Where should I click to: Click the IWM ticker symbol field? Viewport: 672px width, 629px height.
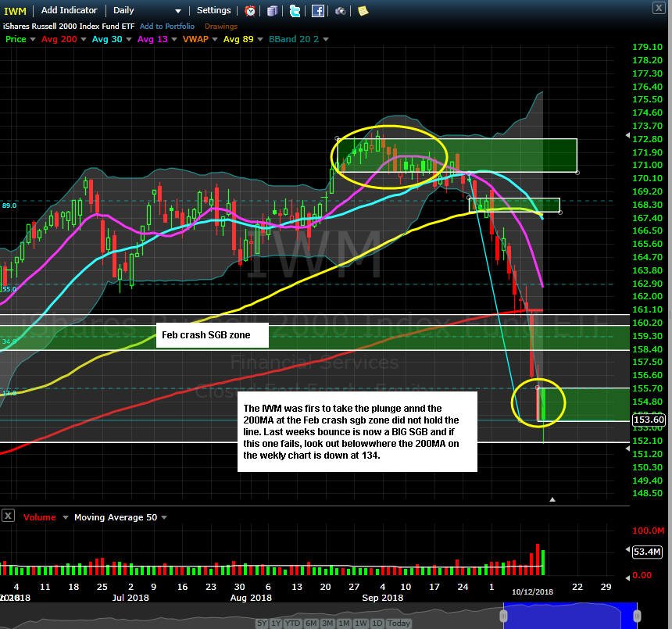pos(16,11)
